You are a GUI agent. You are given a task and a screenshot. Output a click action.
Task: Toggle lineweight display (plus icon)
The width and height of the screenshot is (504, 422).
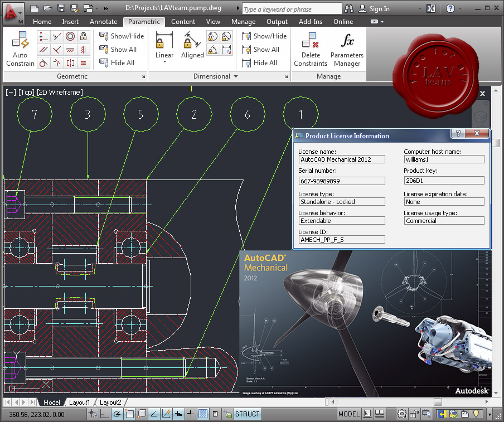click(x=190, y=414)
